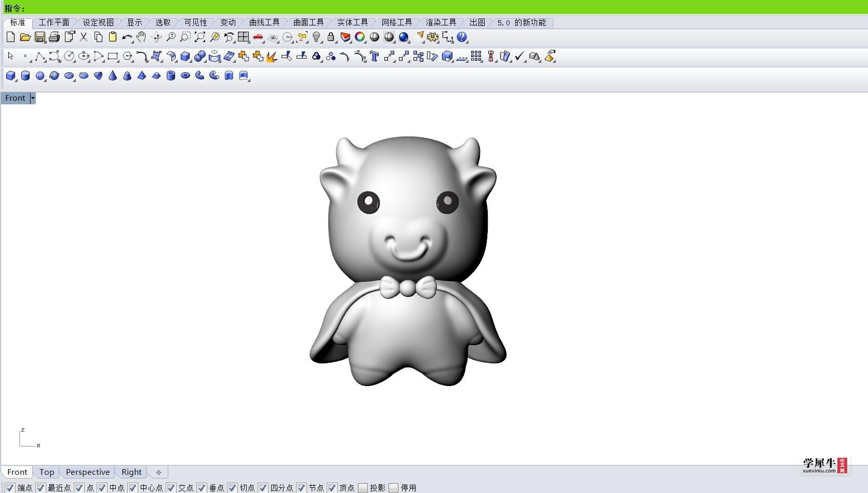The height and width of the screenshot is (493, 868).
Task: Open the 渲染工具 toolbar tab
Action: [441, 23]
